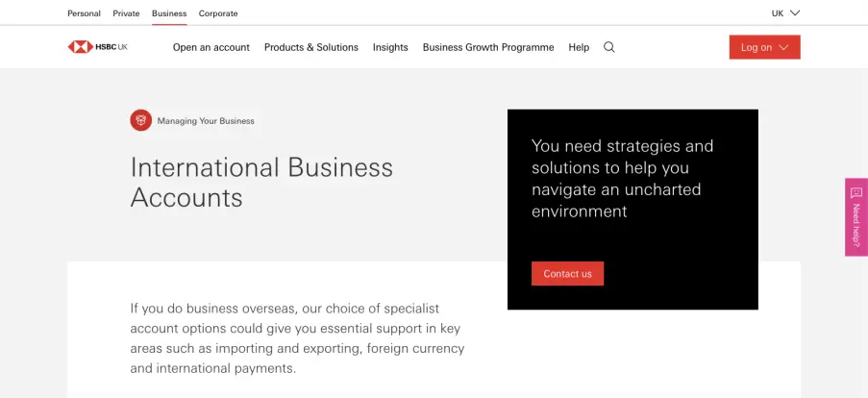Open the Products & Solutions menu
Viewport: 868px width, 398px height.
pyautogui.click(x=311, y=48)
